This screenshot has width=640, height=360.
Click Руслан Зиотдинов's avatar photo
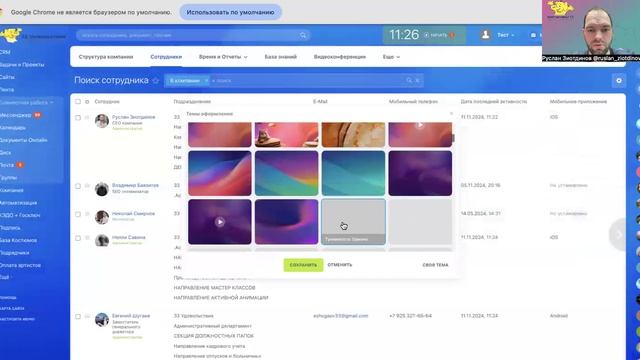[x=102, y=121]
